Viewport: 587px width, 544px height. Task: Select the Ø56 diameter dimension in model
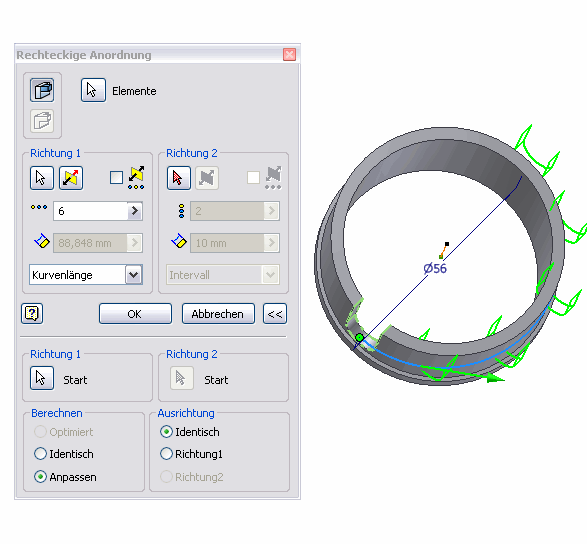point(435,268)
